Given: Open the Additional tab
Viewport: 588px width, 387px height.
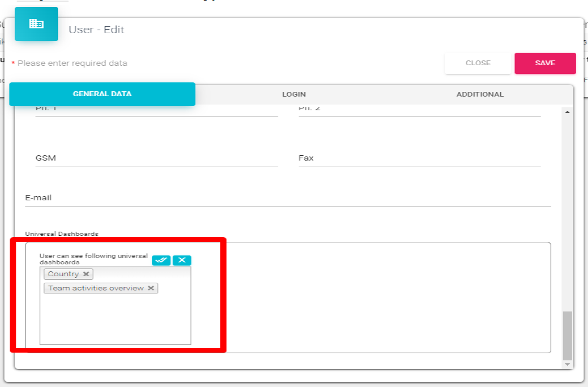Looking at the screenshot, I should point(479,94).
